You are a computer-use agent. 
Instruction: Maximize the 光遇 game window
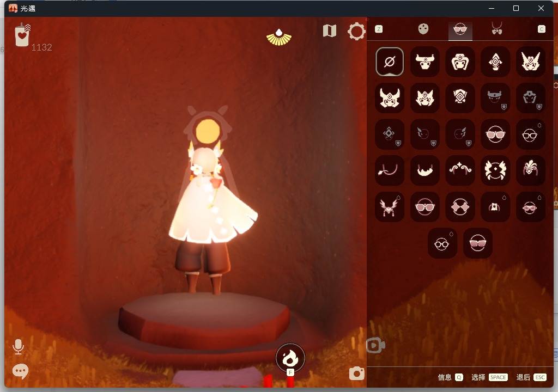tap(516, 8)
